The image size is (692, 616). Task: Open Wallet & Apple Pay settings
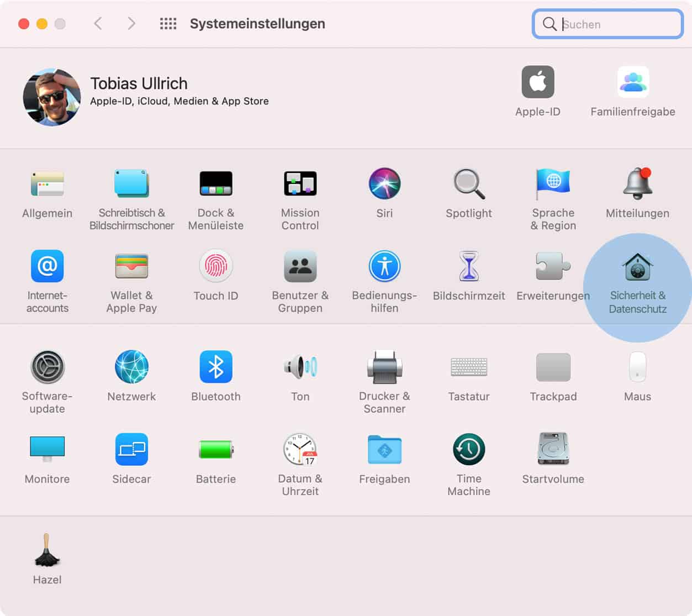[131, 266]
